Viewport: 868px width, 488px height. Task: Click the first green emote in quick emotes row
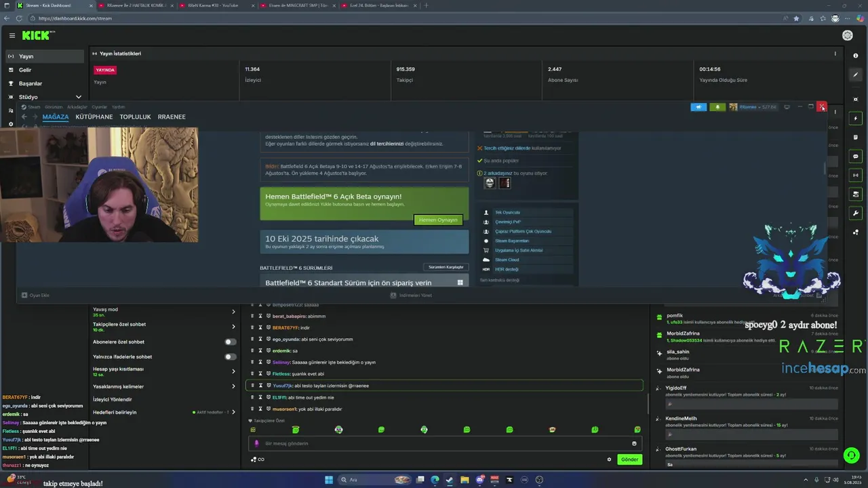[x=253, y=430]
